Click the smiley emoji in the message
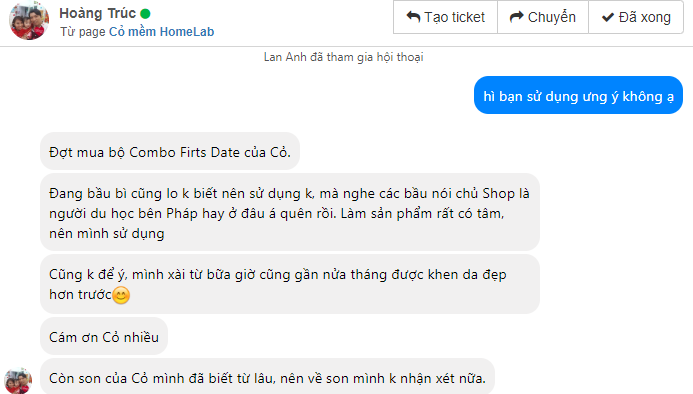693x394 pixels. [x=121, y=295]
